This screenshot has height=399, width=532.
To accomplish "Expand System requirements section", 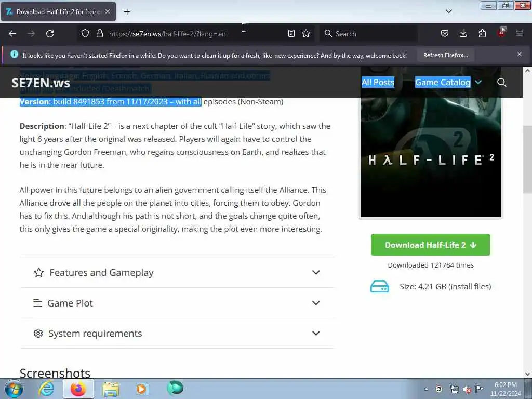I will pos(177,333).
